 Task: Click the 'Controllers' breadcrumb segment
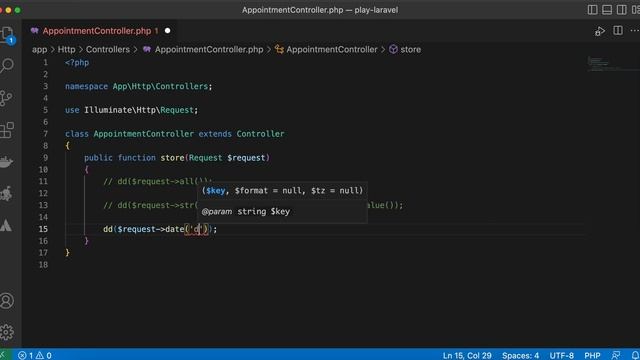(107, 49)
